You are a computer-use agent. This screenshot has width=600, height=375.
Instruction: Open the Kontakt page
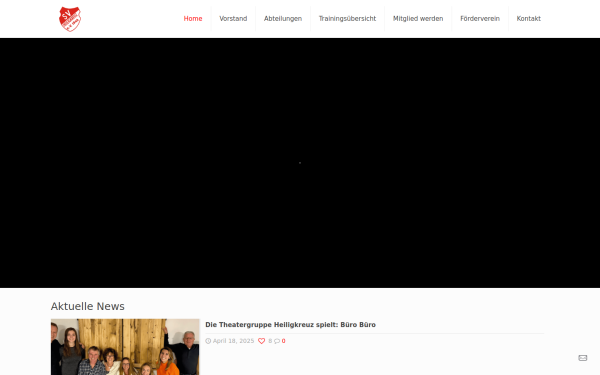pos(528,18)
